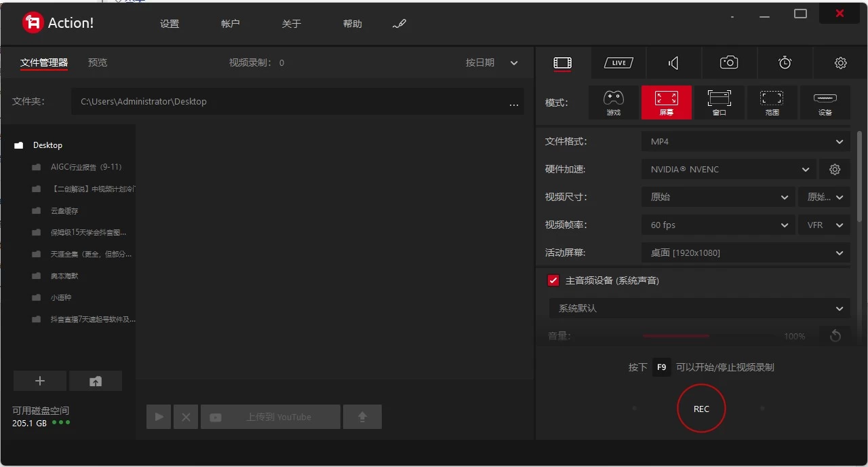
Task: Open the LIVE streaming tab
Action: (618, 62)
